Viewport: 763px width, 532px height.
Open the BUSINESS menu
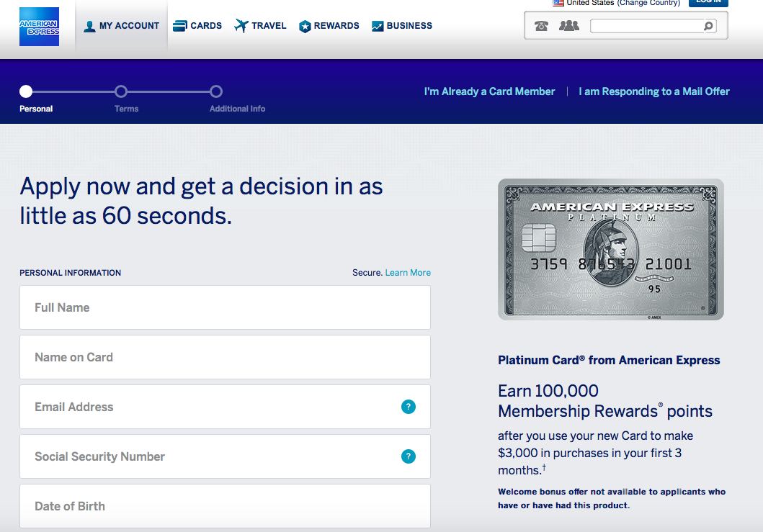[402, 26]
